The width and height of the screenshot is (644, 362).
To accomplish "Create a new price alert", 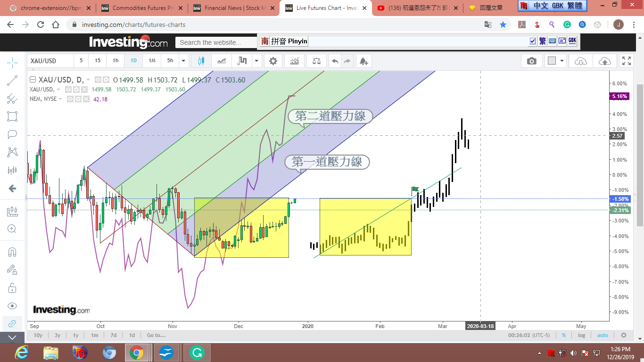I will click(363, 61).
